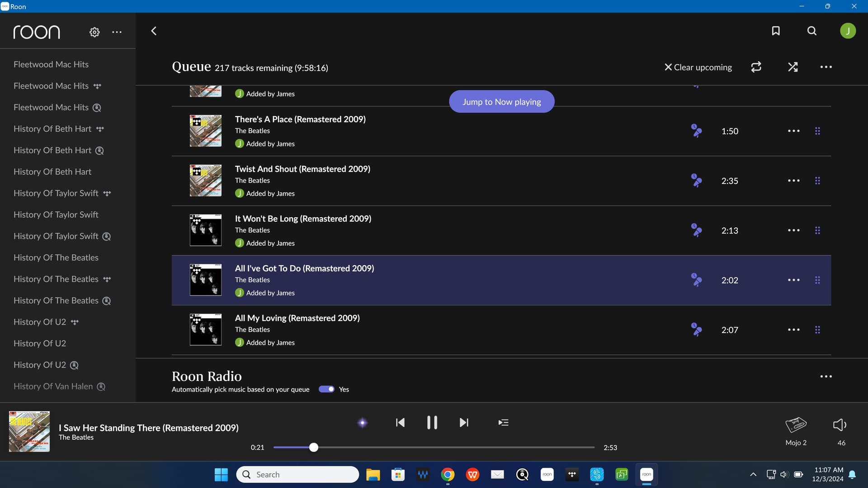Image resolution: width=868 pixels, height=488 pixels.
Task: Grab reorder handle of All I've Got To Do
Action: pos(817,280)
